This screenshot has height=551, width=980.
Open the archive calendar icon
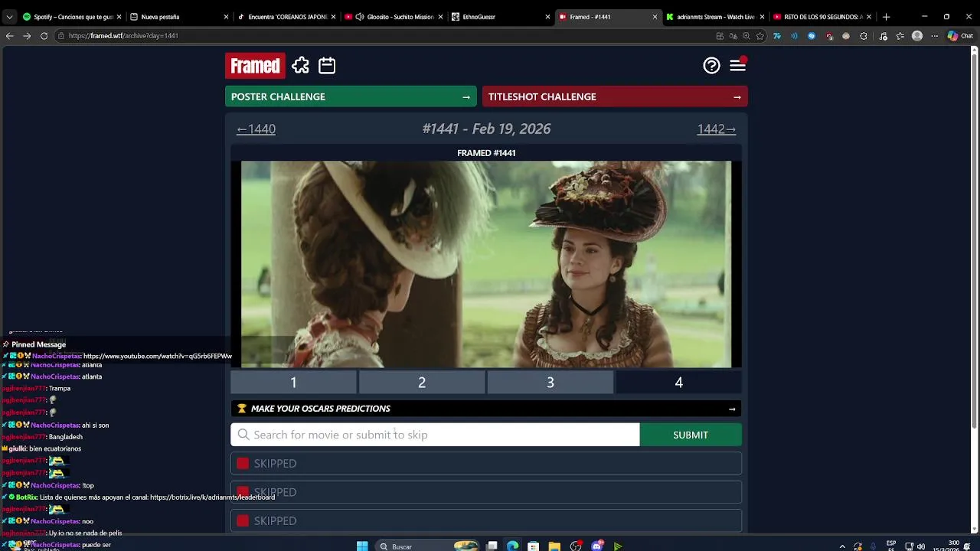pyautogui.click(x=327, y=66)
